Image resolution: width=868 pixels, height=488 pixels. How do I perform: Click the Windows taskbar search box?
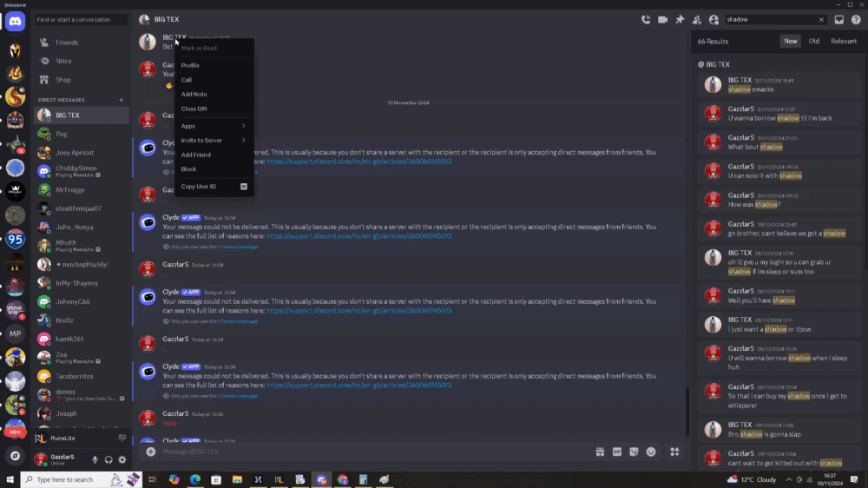[81, 479]
